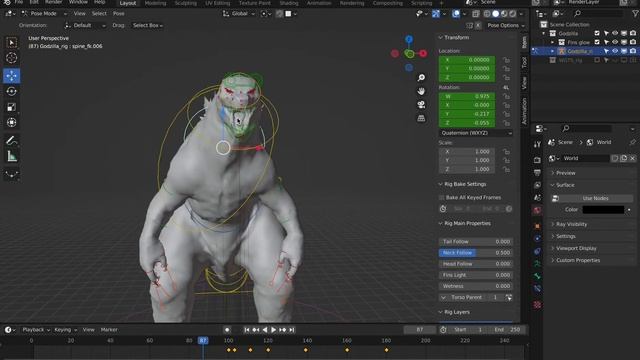Image resolution: width=640 pixels, height=360 pixels.
Task: Activate the Move tool
Action: pyautogui.click(x=11, y=76)
